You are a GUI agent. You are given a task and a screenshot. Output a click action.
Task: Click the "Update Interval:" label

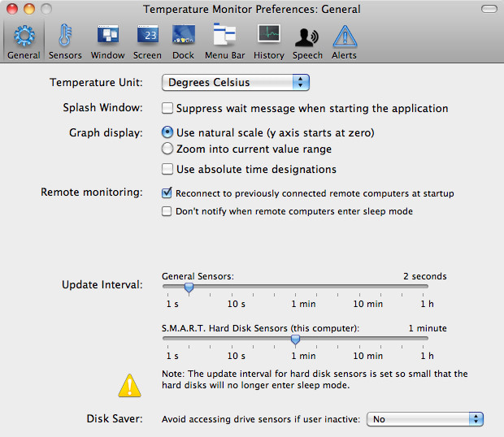(102, 285)
